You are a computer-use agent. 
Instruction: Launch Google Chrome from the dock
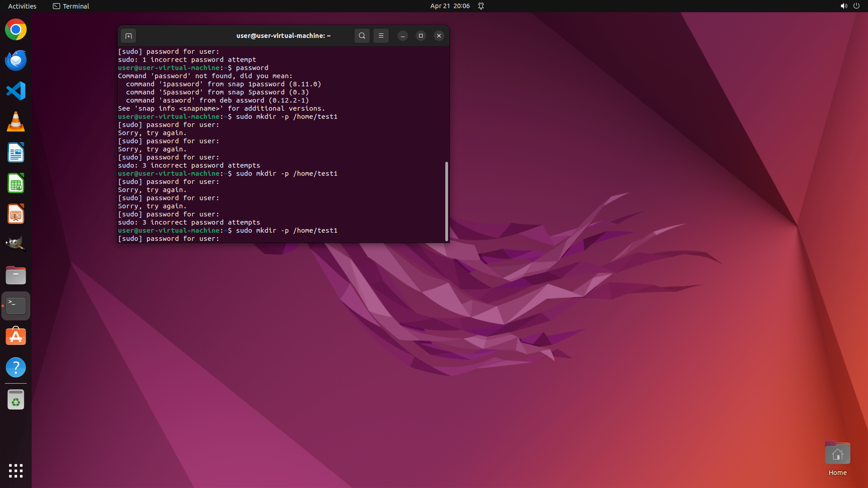pos(16,30)
